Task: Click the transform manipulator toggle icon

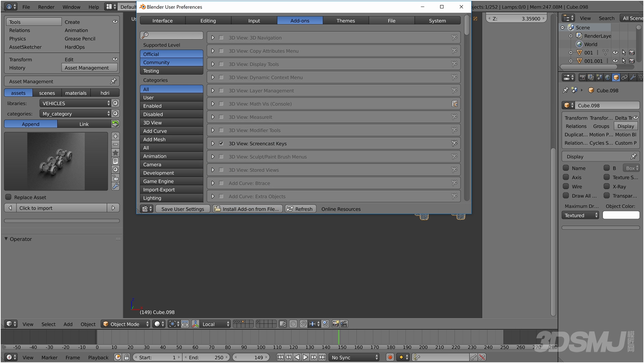Action: [195, 324]
